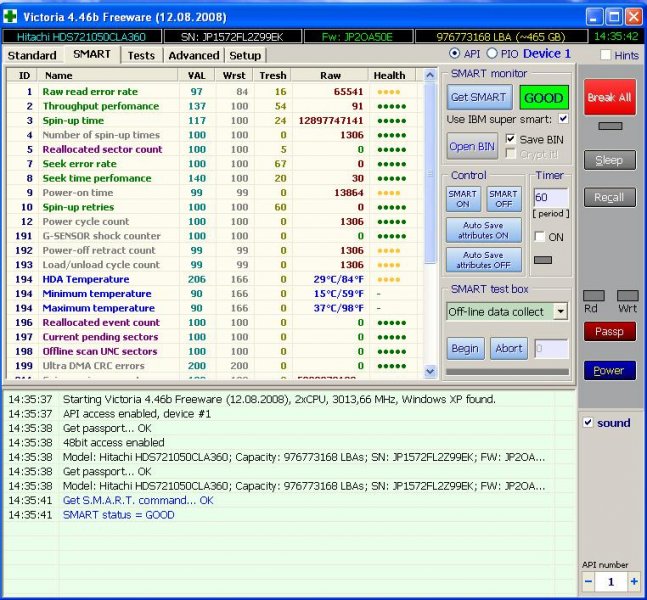The height and width of the screenshot is (600, 647).
Task: Click the Victoria green cross title icon
Action: (x=12, y=16)
